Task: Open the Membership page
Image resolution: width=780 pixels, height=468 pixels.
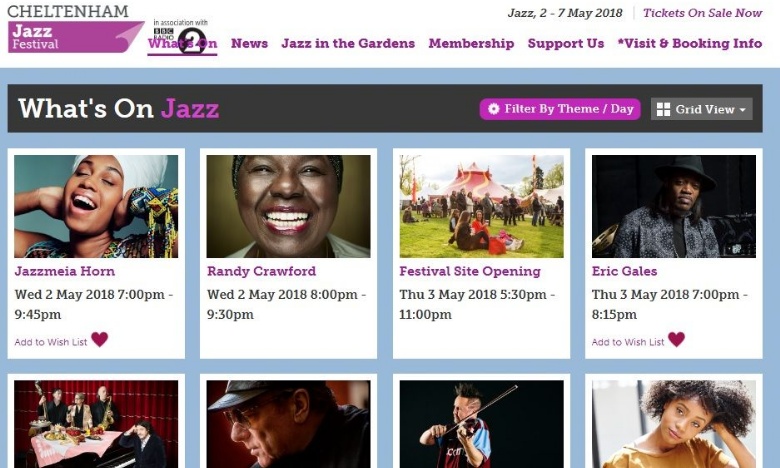Action: tap(471, 44)
